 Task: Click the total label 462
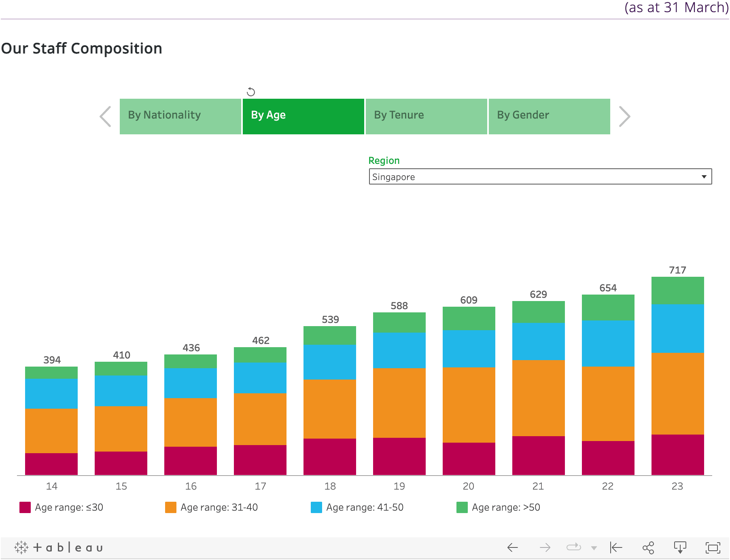pos(261,341)
